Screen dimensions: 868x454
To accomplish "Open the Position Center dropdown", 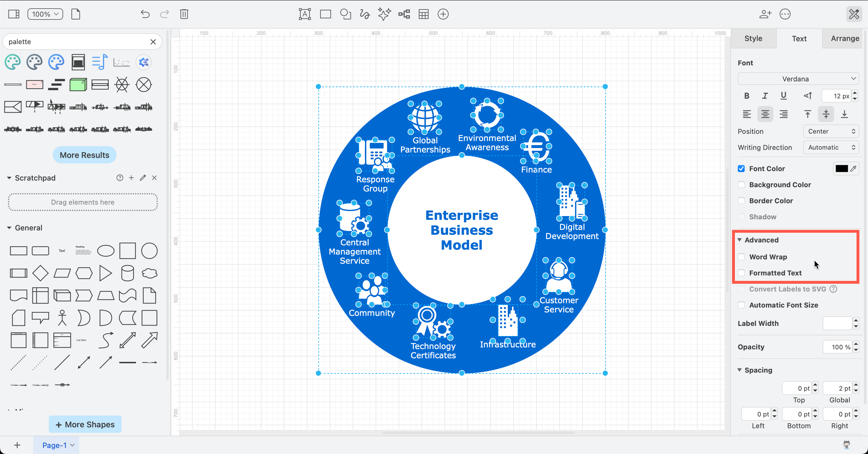I will [x=831, y=131].
